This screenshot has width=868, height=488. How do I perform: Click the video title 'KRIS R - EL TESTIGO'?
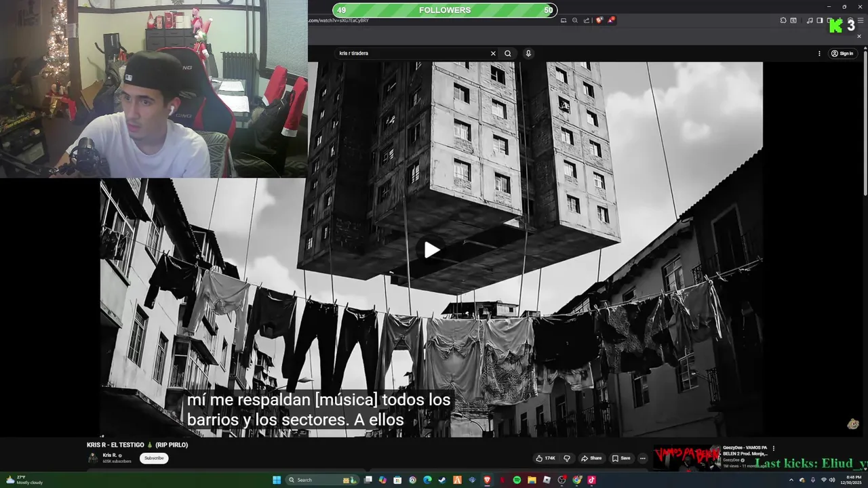137,445
